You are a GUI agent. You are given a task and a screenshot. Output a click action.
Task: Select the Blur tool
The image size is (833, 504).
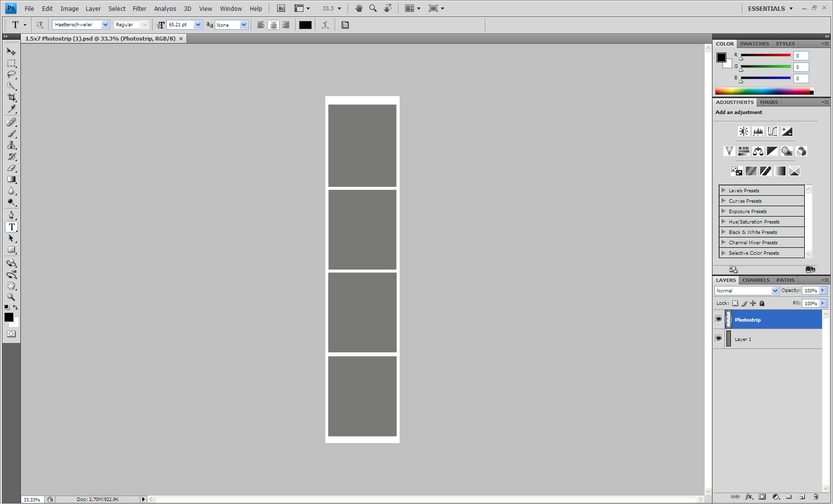[11, 191]
